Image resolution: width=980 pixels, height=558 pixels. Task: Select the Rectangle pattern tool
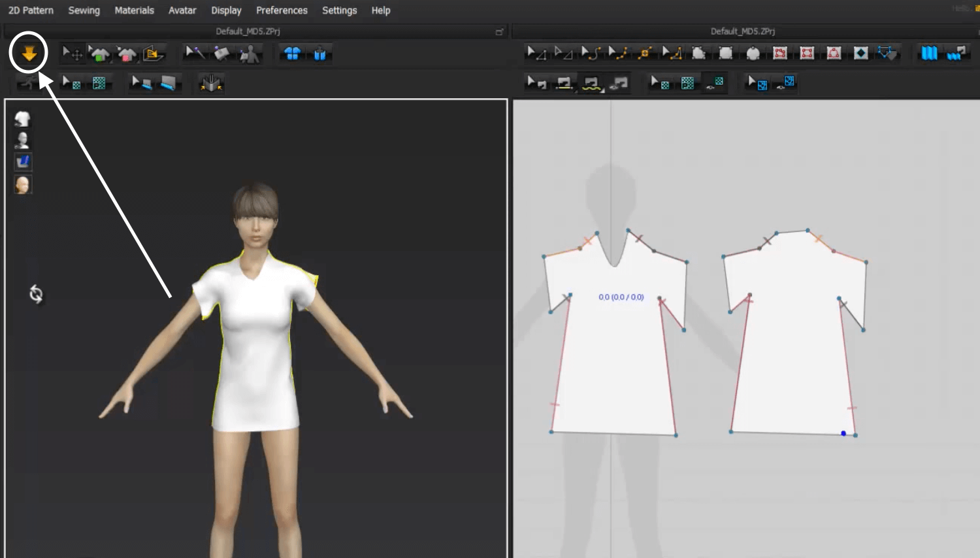pyautogui.click(x=725, y=53)
